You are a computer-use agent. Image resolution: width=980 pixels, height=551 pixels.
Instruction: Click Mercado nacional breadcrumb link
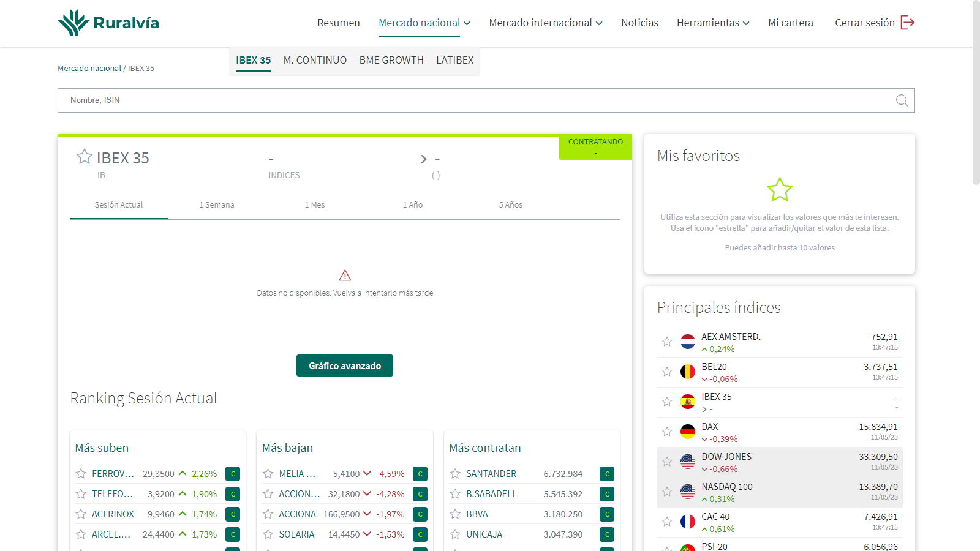click(x=89, y=68)
